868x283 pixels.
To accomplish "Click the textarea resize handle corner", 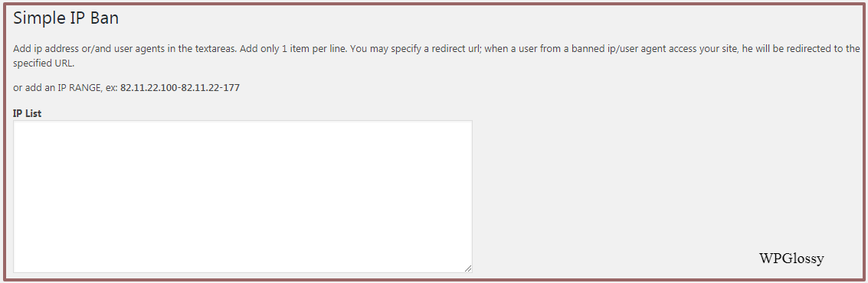I will pos(468,268).
